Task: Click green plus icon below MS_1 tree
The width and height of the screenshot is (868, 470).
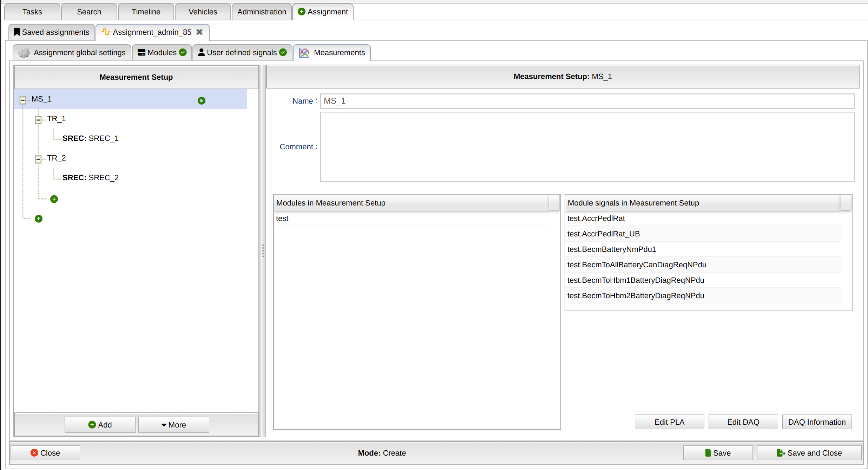Action: 39,219
